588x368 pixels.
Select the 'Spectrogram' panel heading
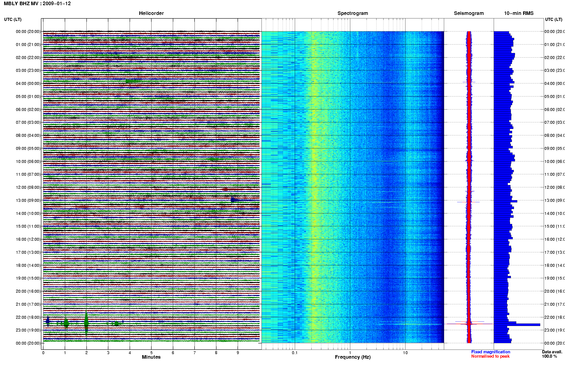[353, 13]
